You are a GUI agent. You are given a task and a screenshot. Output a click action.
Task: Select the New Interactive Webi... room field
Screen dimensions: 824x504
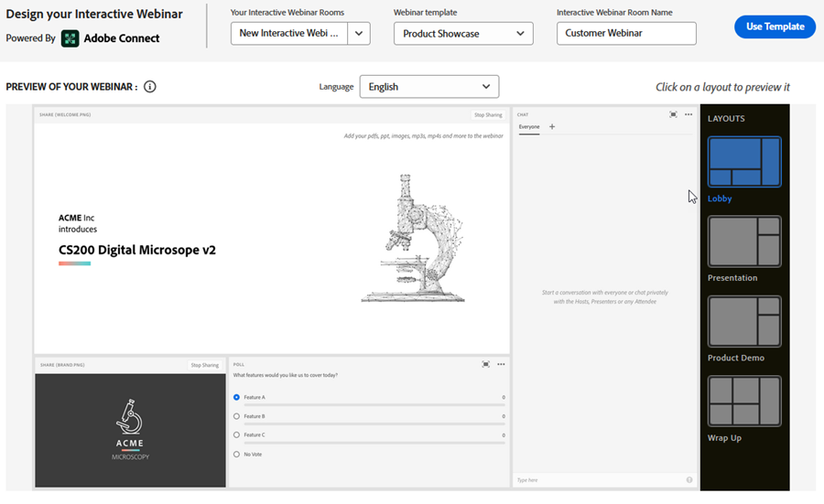point(289,34)
